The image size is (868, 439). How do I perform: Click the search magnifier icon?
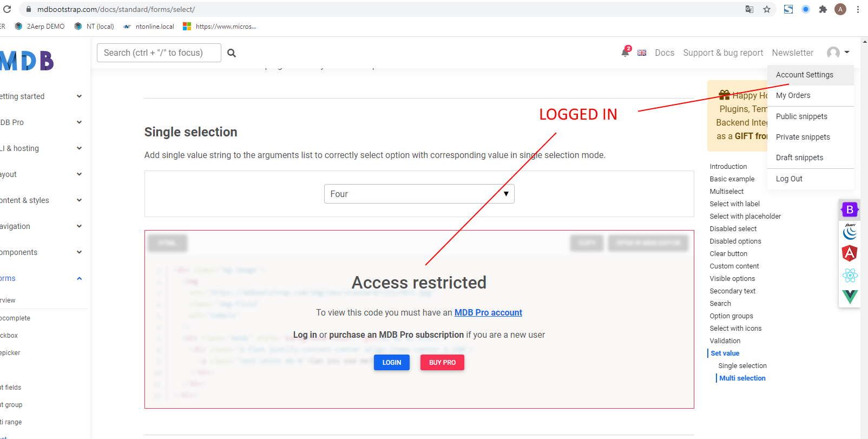(x=232, y=53)
